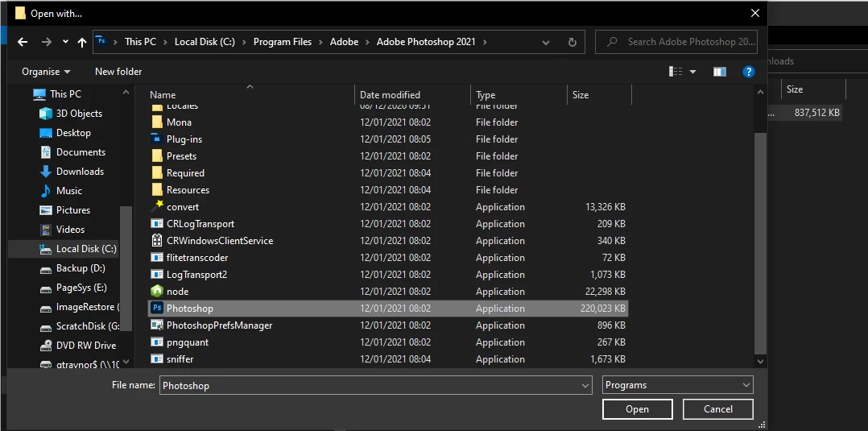
Task: Click 'Adobe' in address breadcrumb
Action: coord(345,42)
